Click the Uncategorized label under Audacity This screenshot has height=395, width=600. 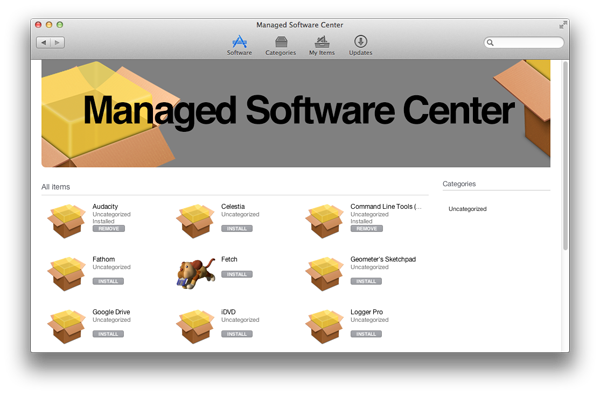[111, 214]
